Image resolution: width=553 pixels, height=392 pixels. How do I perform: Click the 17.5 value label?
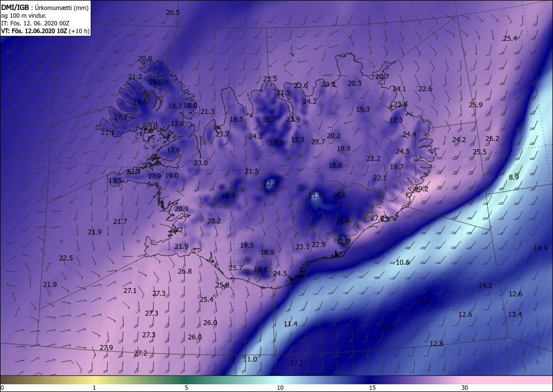116,180
